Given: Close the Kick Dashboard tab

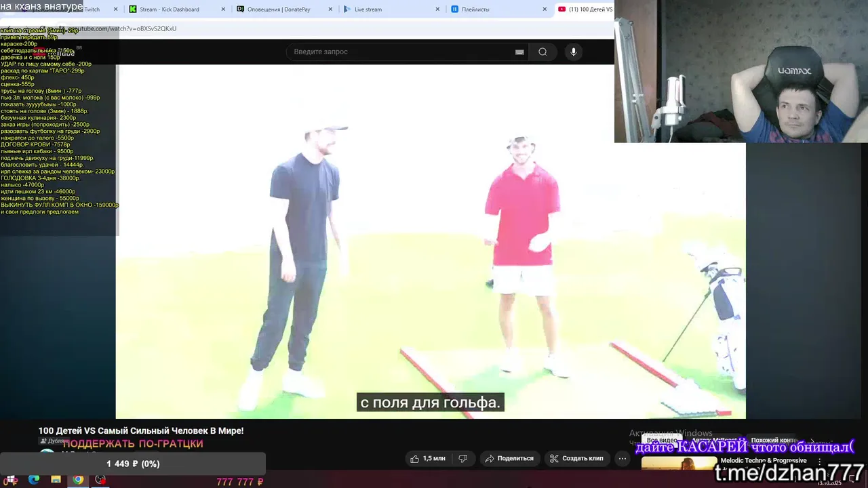Looking at the screenshot, I should click(224, 9).
